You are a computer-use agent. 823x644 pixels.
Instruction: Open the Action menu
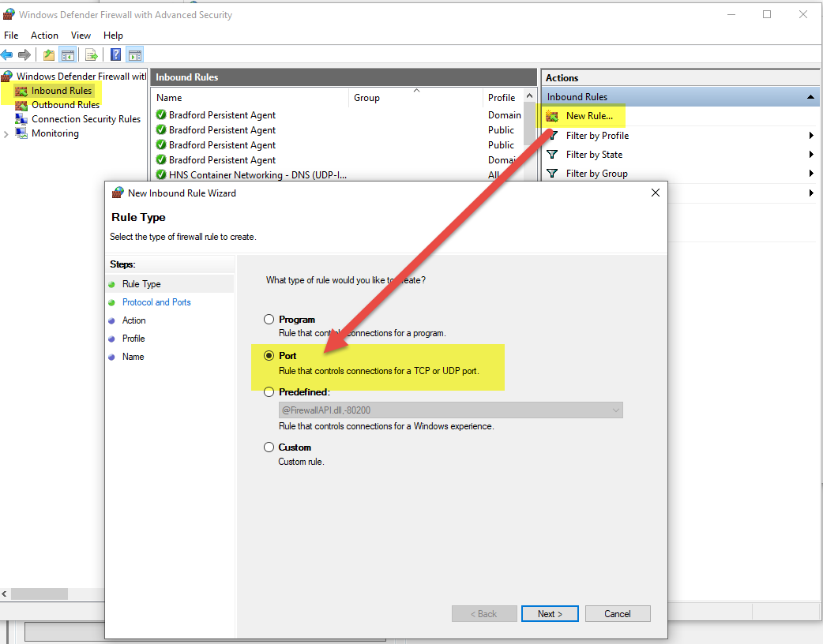[44, 36]
